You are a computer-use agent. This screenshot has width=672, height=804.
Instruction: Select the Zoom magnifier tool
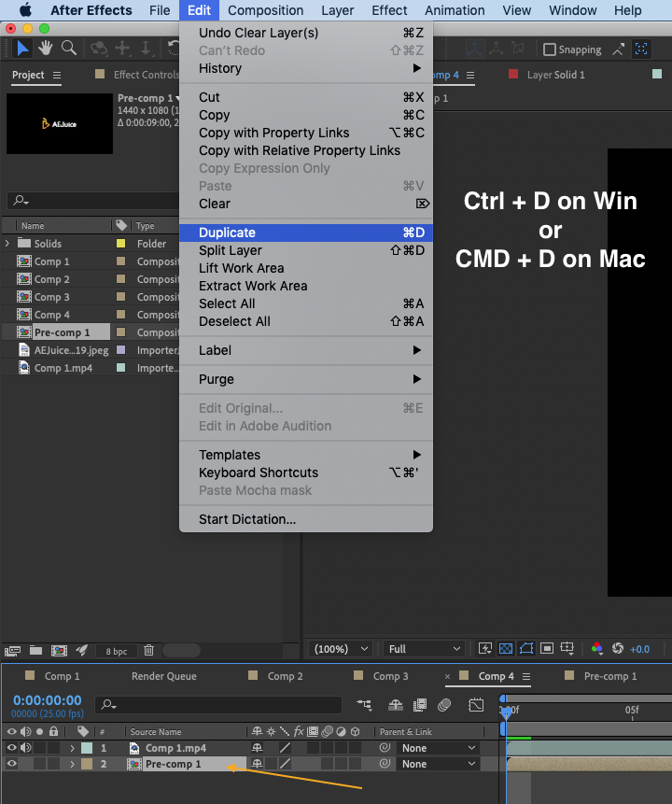(x=69, y=49)
